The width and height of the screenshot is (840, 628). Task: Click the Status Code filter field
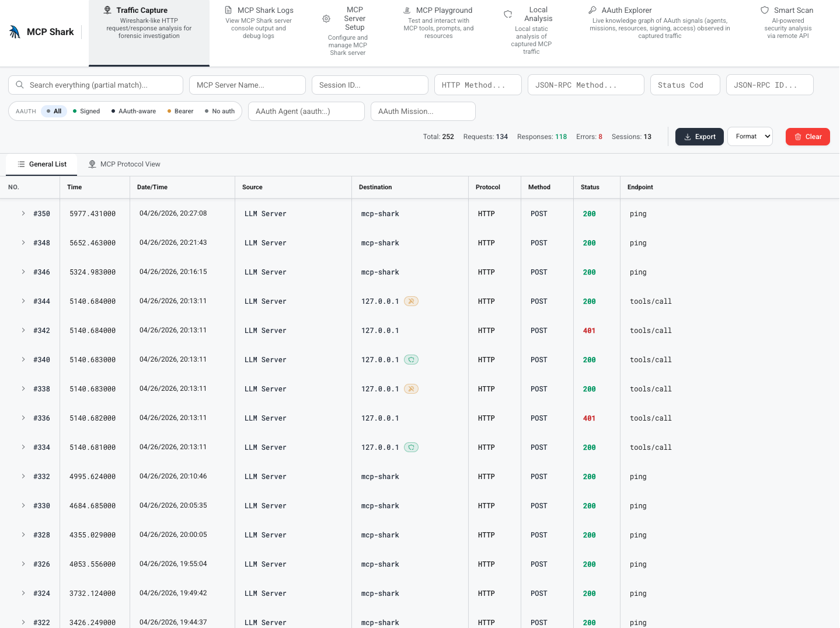[x=685, y=85]
